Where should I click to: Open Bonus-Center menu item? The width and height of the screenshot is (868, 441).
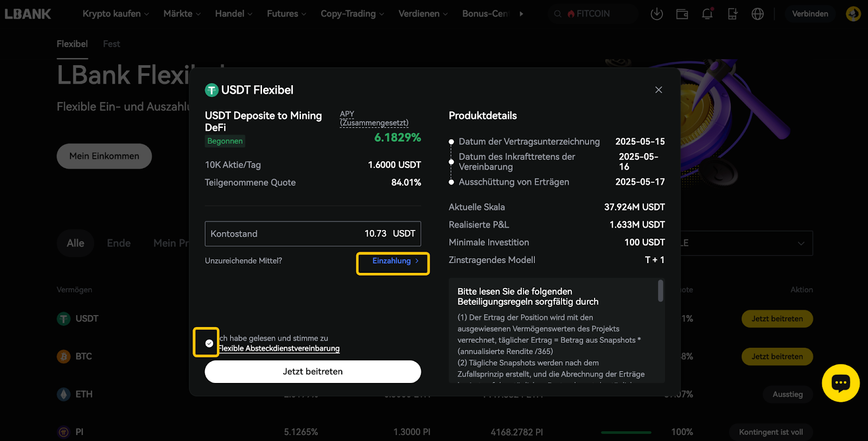[486, 14]
